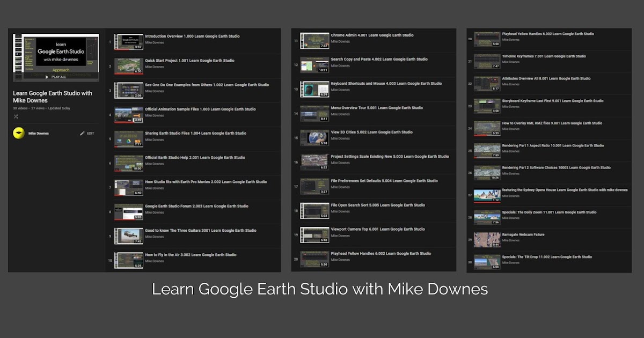Click title Official Animation Sample Files 1.003

click(200, 109)
